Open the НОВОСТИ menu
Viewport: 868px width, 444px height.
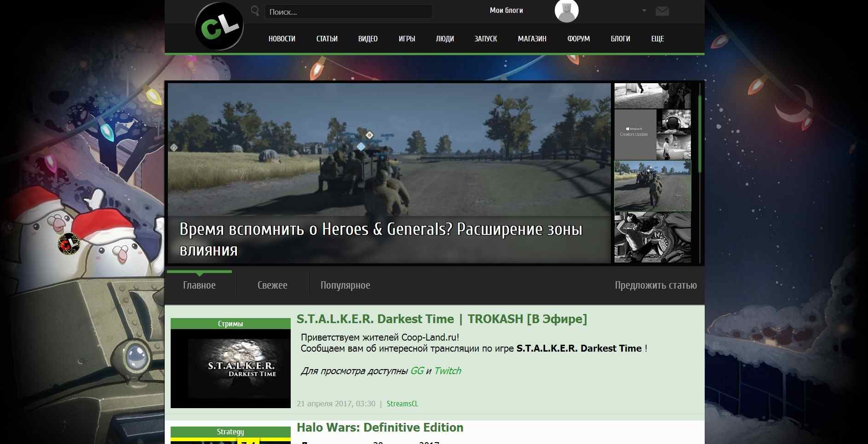282,39
